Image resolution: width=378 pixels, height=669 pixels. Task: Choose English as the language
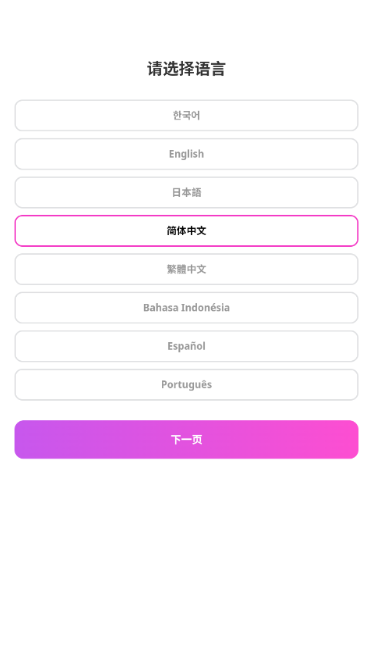[186, 154]
